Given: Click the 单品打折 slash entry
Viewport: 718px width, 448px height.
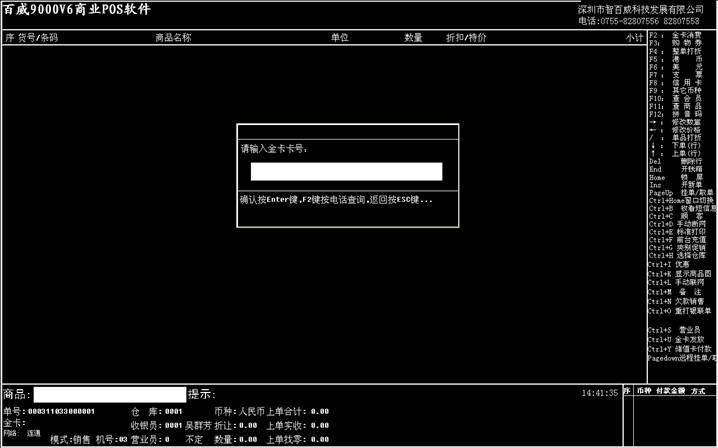Looking at the screenshot, I should (675, 138).
